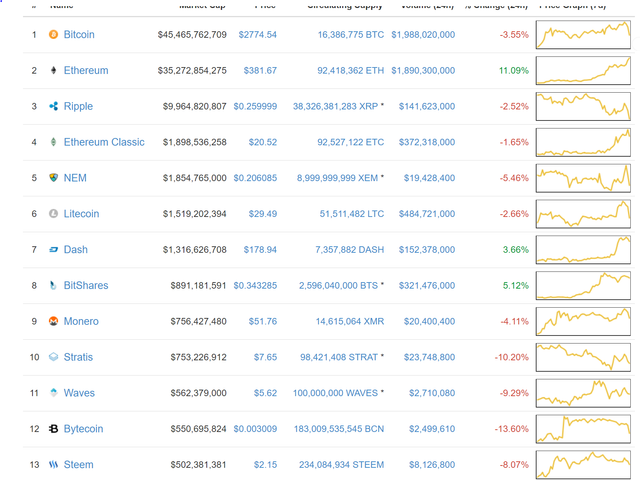Open Ripple 7-day price graph
The width and height of the screenshot is (640, 480).
tap(583, 107)
